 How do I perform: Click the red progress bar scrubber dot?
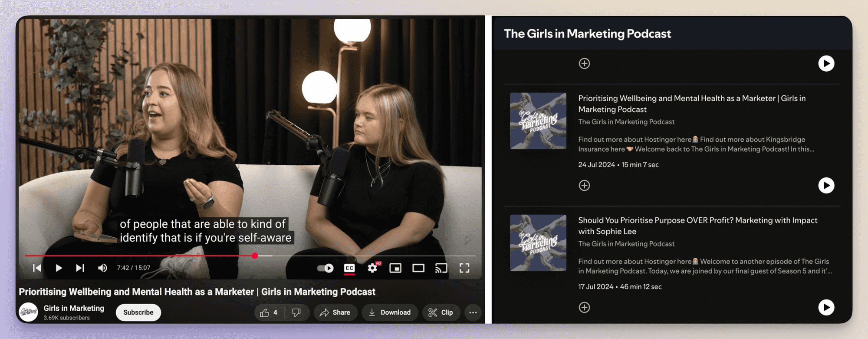[255, 256]
